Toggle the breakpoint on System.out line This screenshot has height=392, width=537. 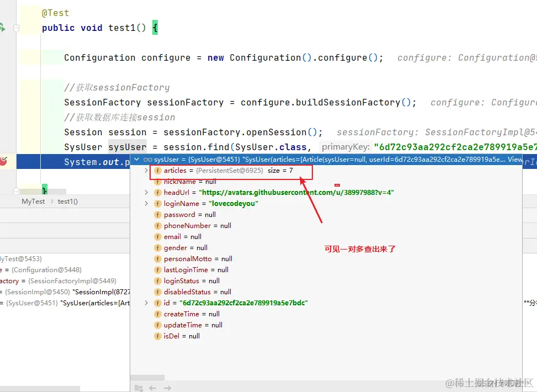click(x=3, y=161)
